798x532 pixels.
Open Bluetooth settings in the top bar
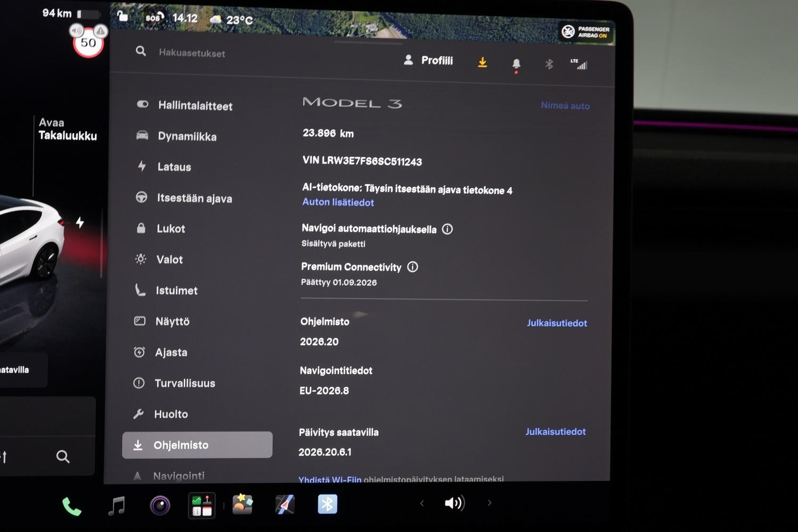[549, 64]
